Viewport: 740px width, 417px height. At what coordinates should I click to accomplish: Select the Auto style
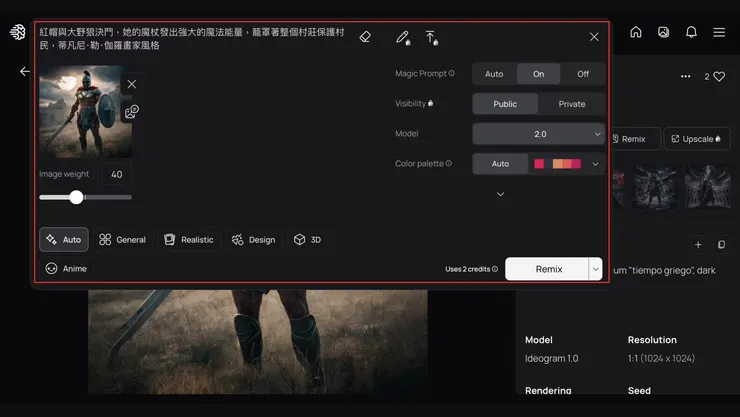[x=64, y=240]
